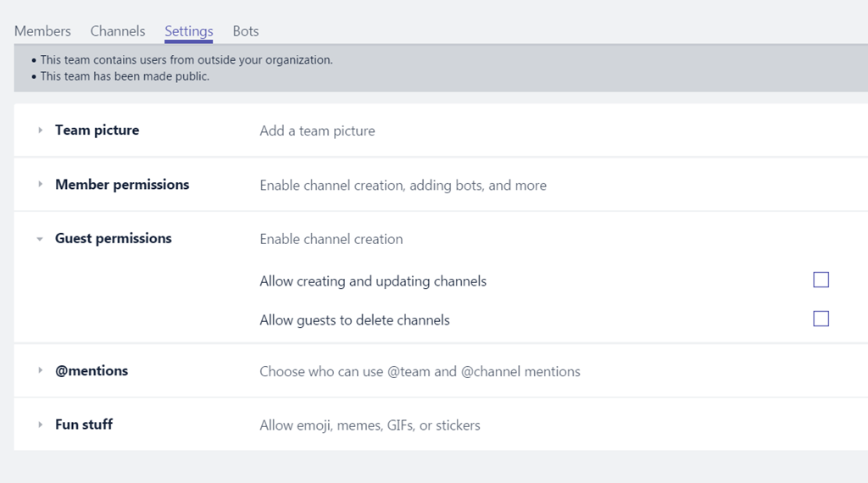Click the Member permissions heading text
Image resolution: width=868 pixels, height=483 pixels.
[x=122, y=185]
